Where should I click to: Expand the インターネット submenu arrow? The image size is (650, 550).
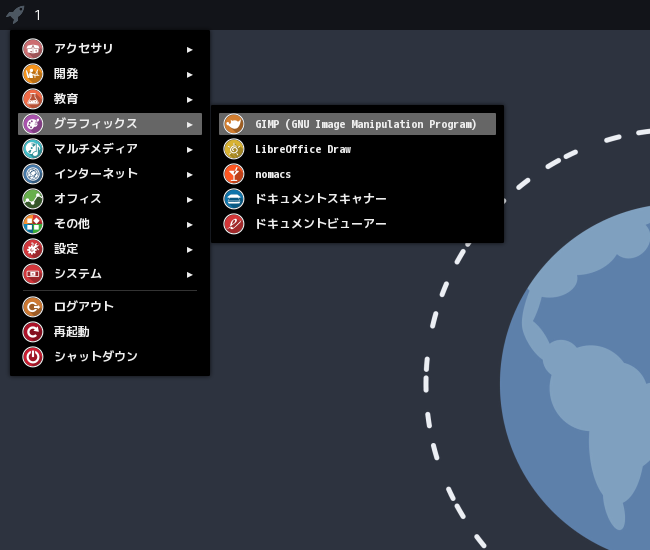189,174
